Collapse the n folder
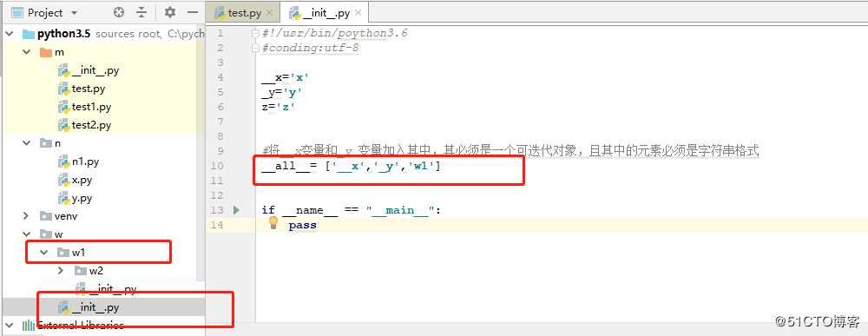Screen dimensions: 868x336 (26, 143)
